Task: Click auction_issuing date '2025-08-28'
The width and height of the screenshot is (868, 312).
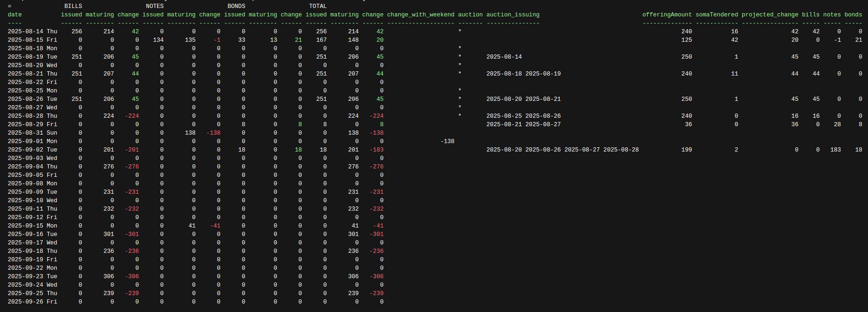Action: click(621, 150)
